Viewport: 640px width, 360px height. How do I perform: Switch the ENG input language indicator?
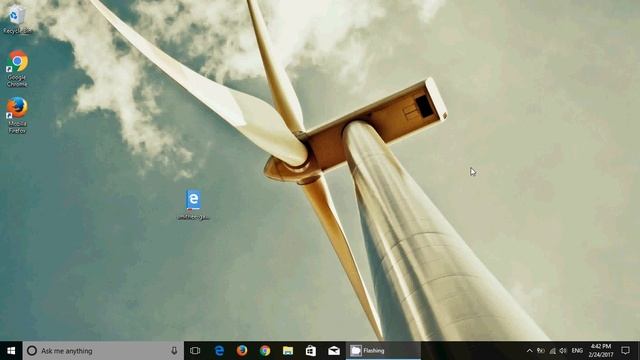coord(577,351)
